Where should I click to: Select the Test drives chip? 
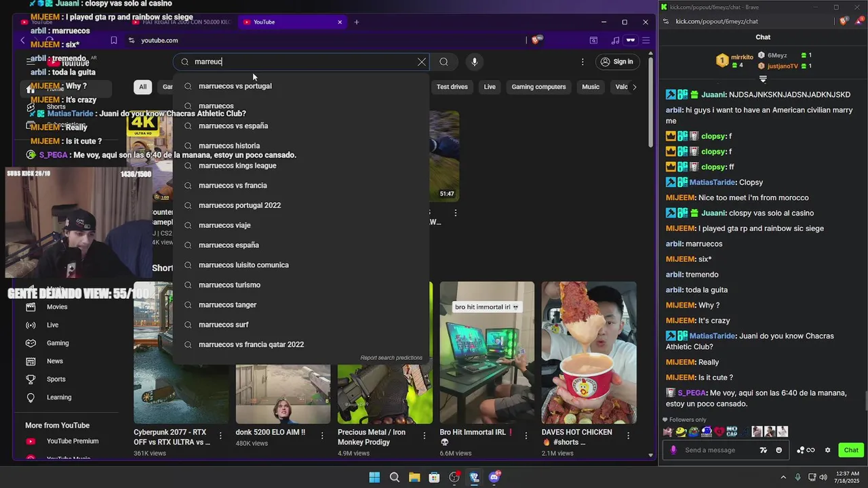pos(452,87)
